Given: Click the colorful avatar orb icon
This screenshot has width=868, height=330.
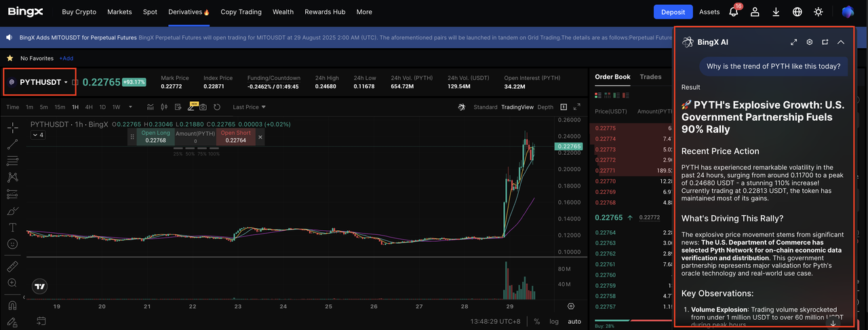Looking at the screenshot, I should [x=848, y=12].
